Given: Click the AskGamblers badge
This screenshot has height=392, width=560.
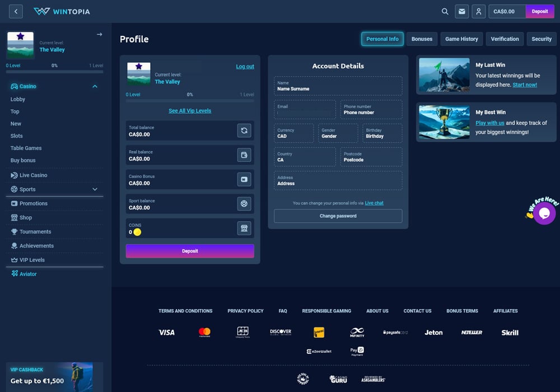Looking at the screenshot, I should [x=373, y=379].
